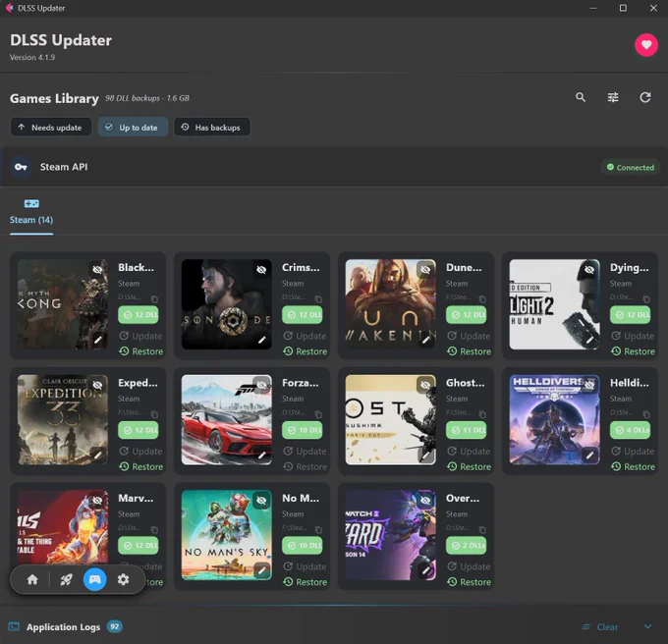Edit the Helldivers 2 cover image
Screen dimensions: 668x644
(x=589, y=455)
